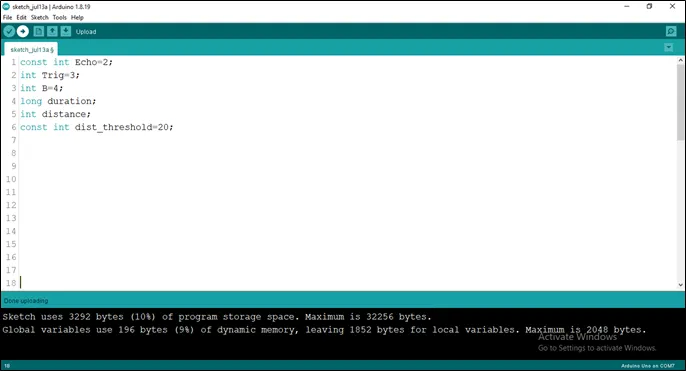686x371 pixels.
Task: Click the editor scrollbar up arrow
Action: pyautogui.click(x=680, y=60)
